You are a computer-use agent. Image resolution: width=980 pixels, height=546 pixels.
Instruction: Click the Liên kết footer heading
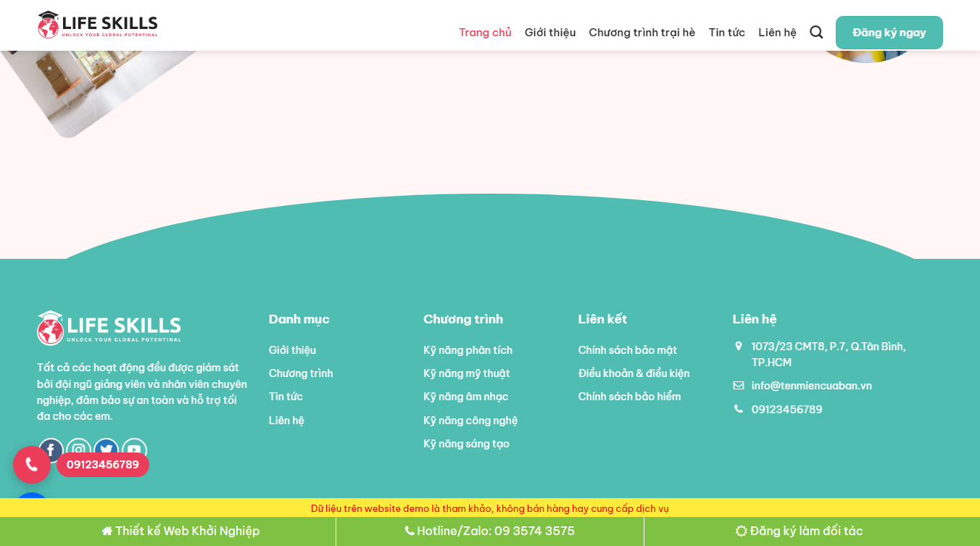[x=603, y=319]
